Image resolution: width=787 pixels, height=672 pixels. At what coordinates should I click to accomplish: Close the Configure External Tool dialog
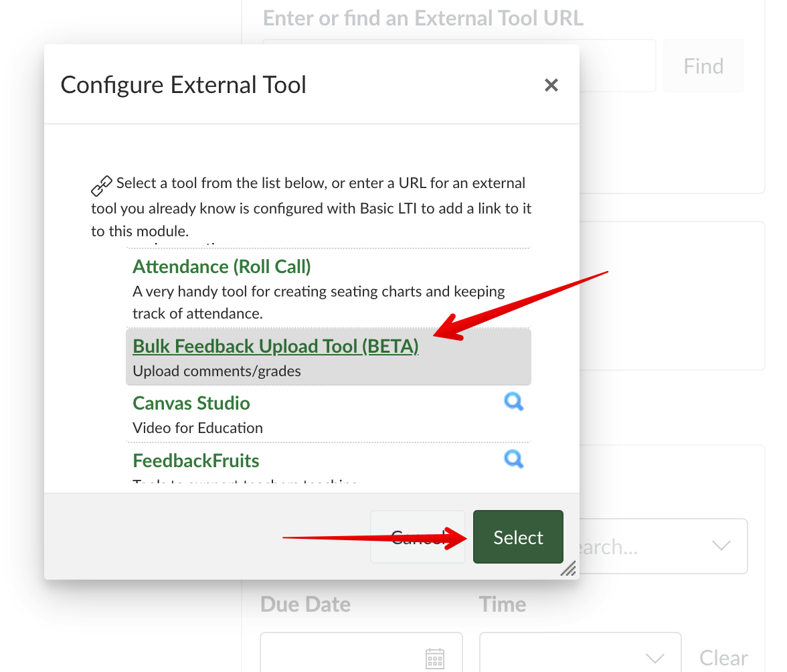point(551,85)
